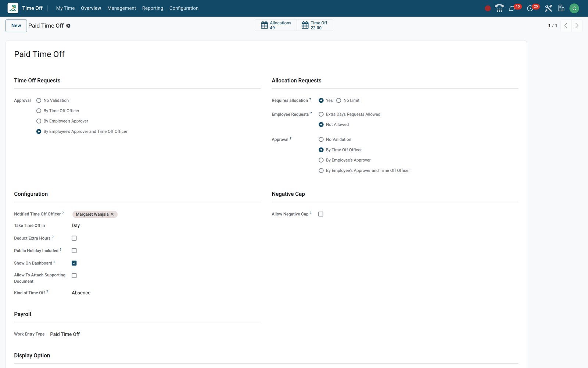This screenshot has width=588, height=368.
Task: Open the My Time menu
Action: pyautogui.click(x=65, y=8)
